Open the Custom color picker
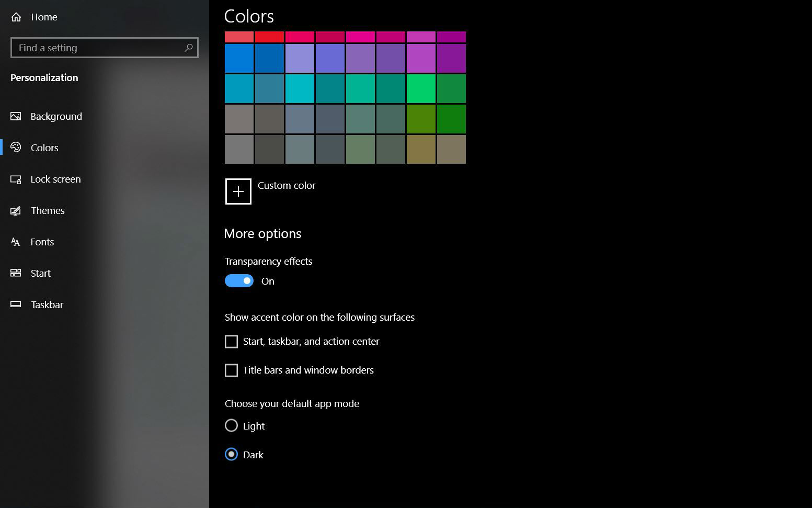The width and height of the screenshot is (812, 508). pyautogui.click(x=238, y=191)
